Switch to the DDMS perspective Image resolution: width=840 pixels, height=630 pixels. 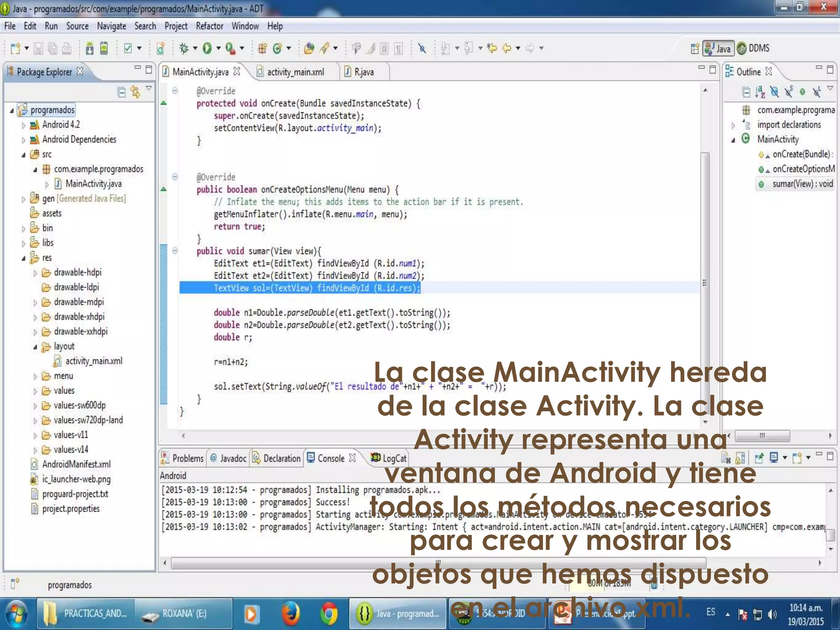(x=753, y=48)
